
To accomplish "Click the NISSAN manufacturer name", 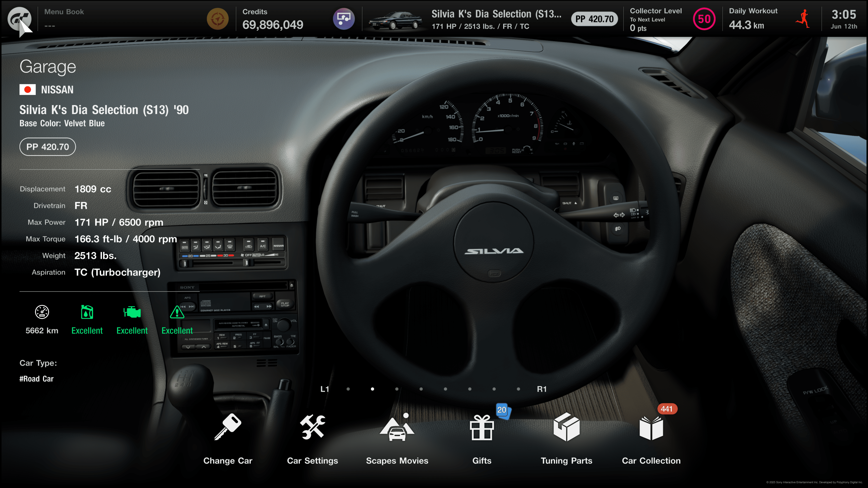I will pyautogui.click(x=57, y=90).
